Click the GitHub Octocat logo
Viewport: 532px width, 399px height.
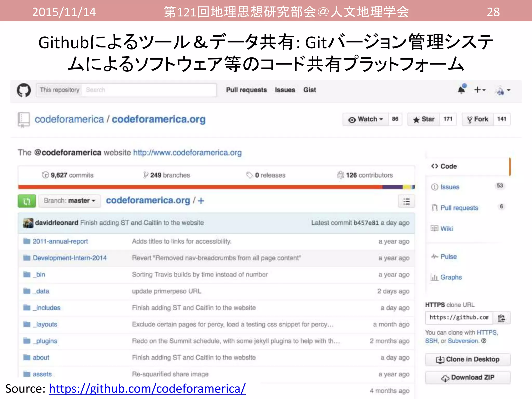tap(24, 90)
